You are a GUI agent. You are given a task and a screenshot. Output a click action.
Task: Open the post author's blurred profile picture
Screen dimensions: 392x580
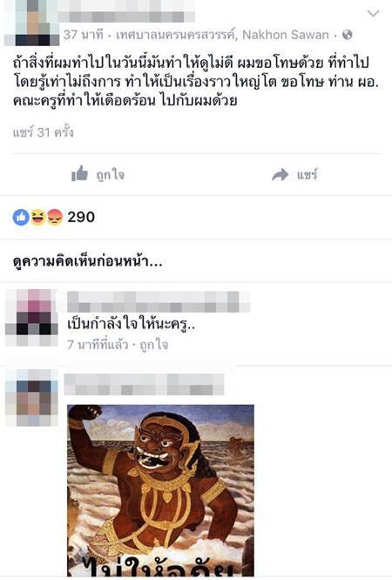tap(32, 23)
